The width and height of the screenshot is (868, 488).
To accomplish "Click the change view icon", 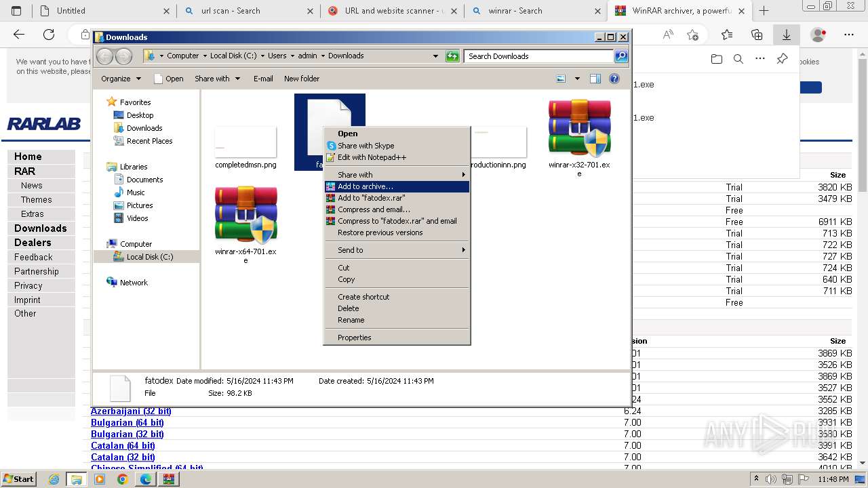I will click(x=561, y=79).
